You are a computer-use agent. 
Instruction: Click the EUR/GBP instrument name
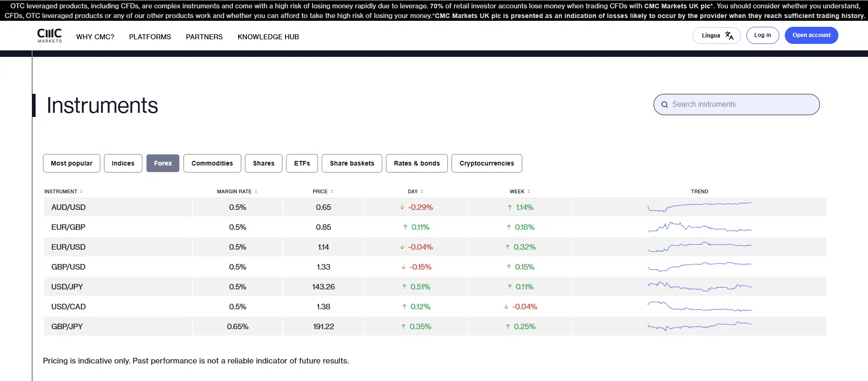68,227
